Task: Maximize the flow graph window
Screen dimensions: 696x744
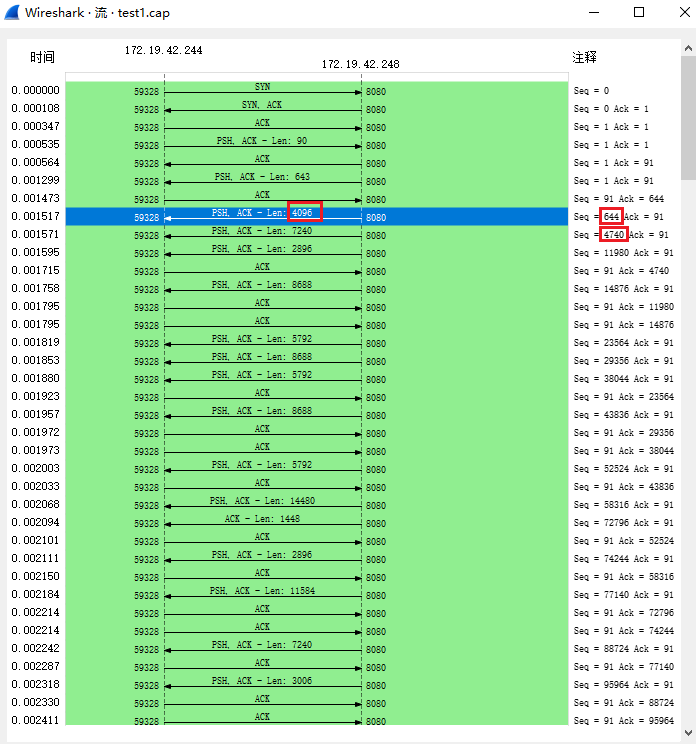Action: click(639, 13)
